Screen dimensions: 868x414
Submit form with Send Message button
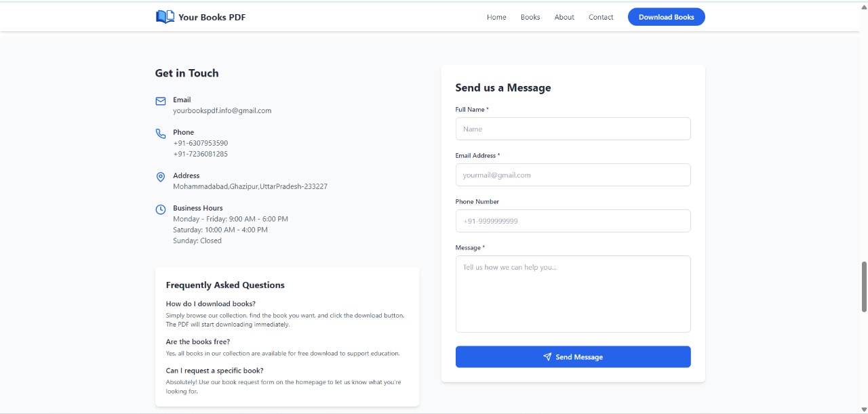[573, 357]
